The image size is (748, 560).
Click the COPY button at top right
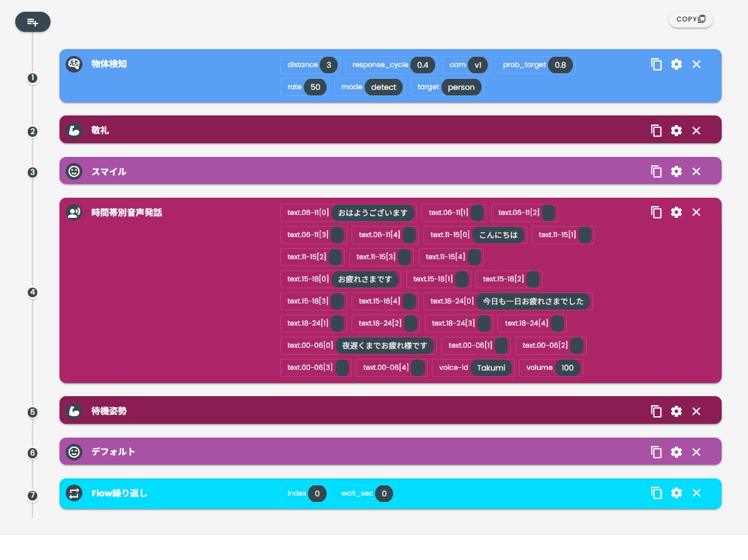click(690, 19)
